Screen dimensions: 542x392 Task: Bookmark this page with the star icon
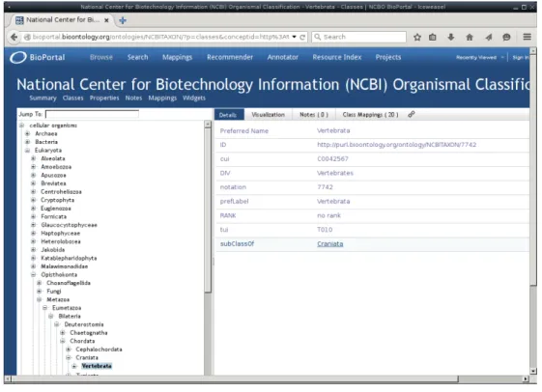(x=417, y=37)
